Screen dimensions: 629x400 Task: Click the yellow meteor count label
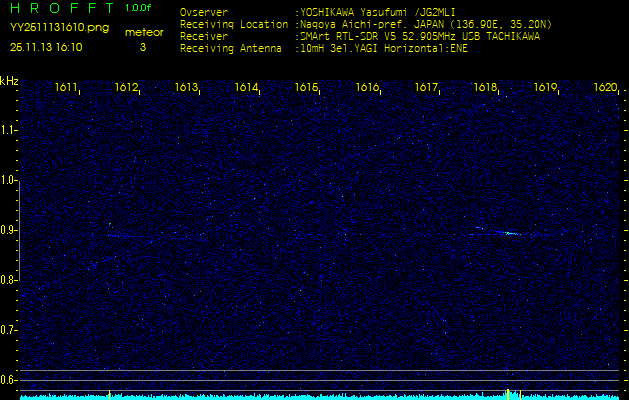point(143,32)
